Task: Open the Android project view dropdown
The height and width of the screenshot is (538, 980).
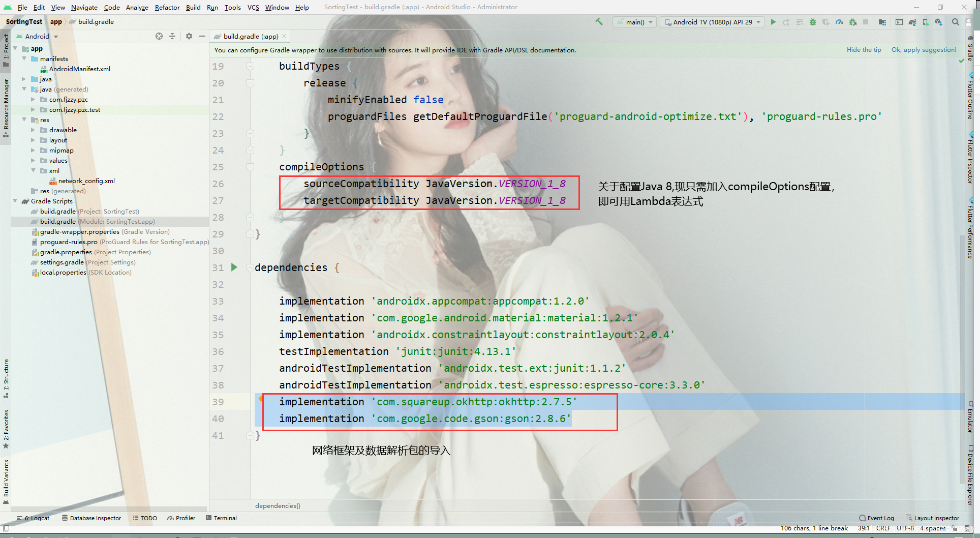Action: click(37, 36)
